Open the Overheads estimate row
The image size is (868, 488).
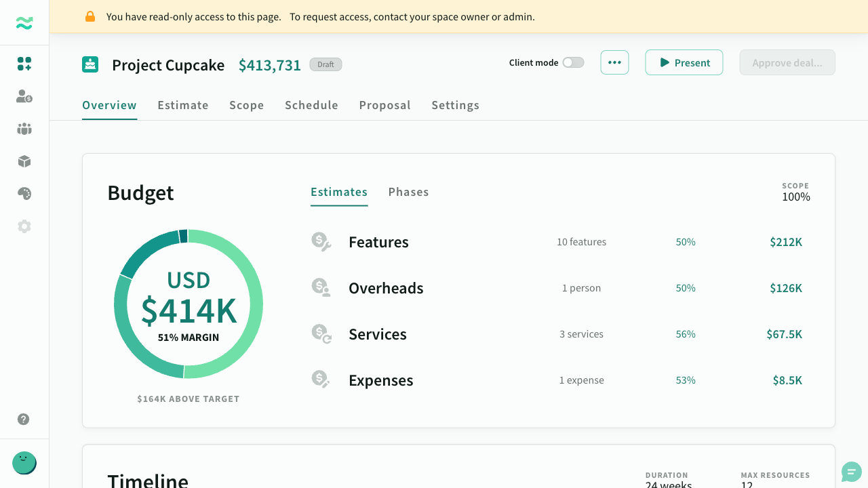(x=560, y=288)
